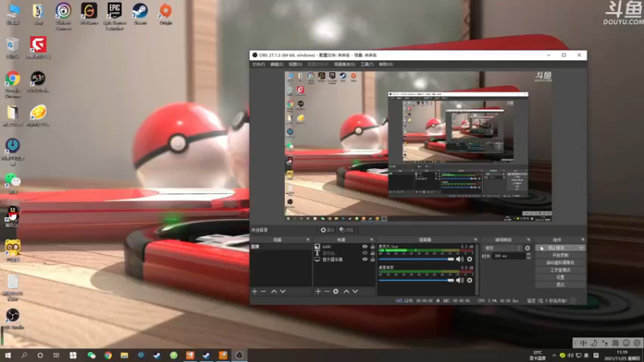Click the 退出 button
This screenshot has height=362, width=644.
tap(560, 285)
